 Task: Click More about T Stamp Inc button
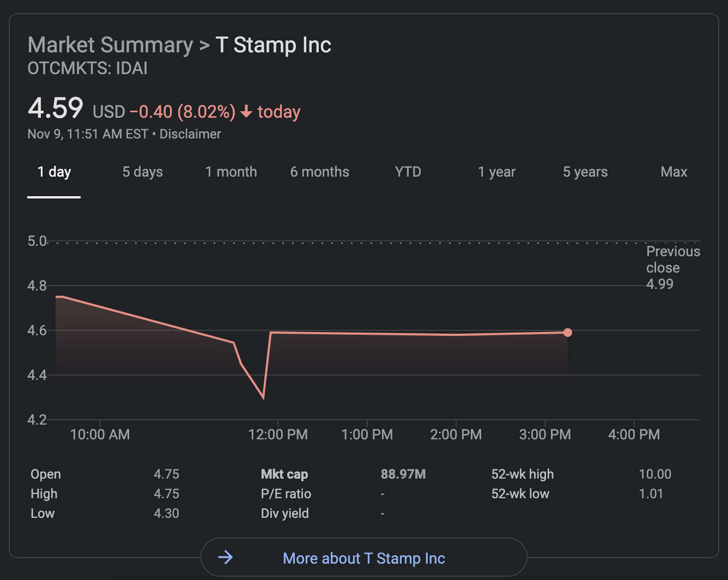pyautogui.click(x=364, y=557)
